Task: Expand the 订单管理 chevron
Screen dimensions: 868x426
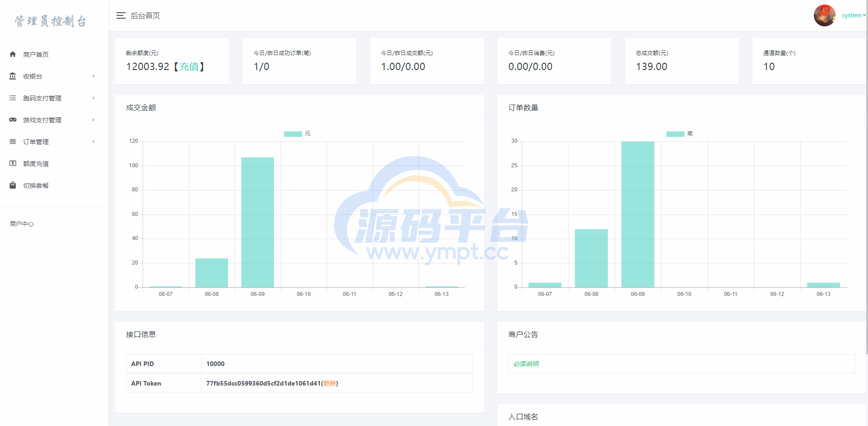Action: 93,141
